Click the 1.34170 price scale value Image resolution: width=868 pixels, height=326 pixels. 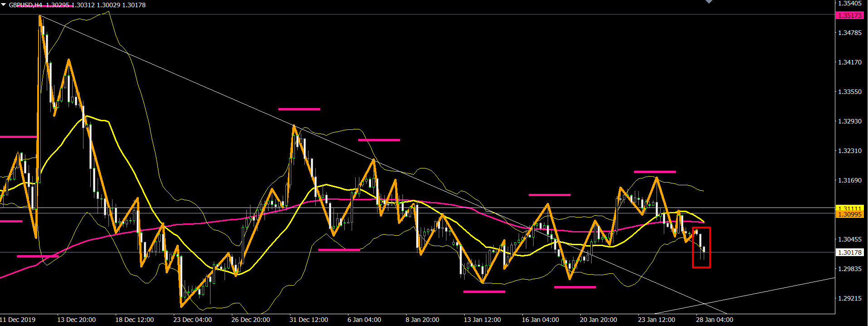tap(850, 62)
